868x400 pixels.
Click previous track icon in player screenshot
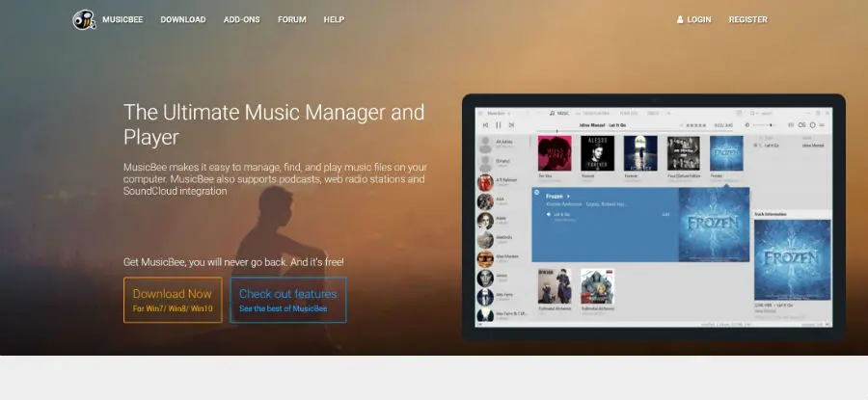click(485, 125)
